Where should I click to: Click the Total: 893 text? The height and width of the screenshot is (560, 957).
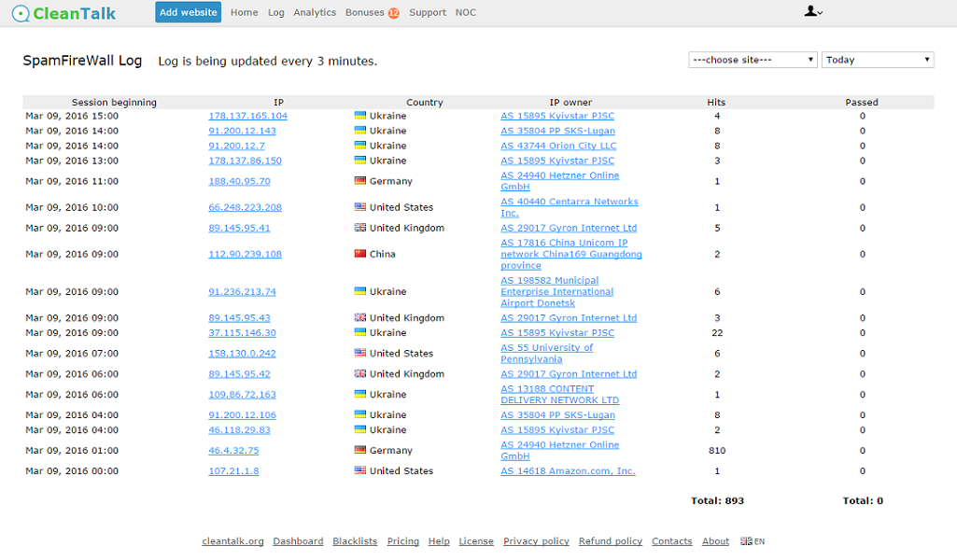717,501
